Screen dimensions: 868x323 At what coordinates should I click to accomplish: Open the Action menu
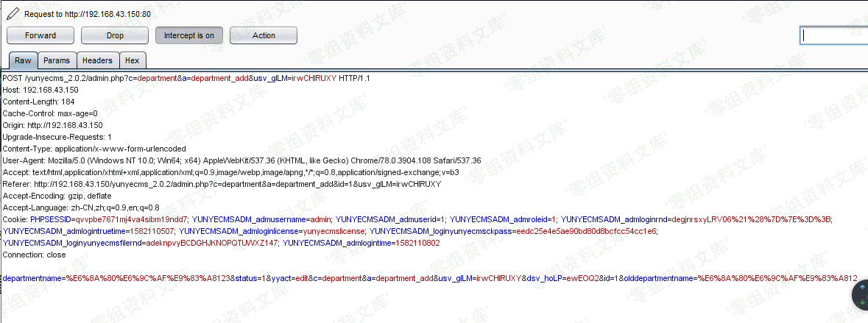tap(264, 35)
